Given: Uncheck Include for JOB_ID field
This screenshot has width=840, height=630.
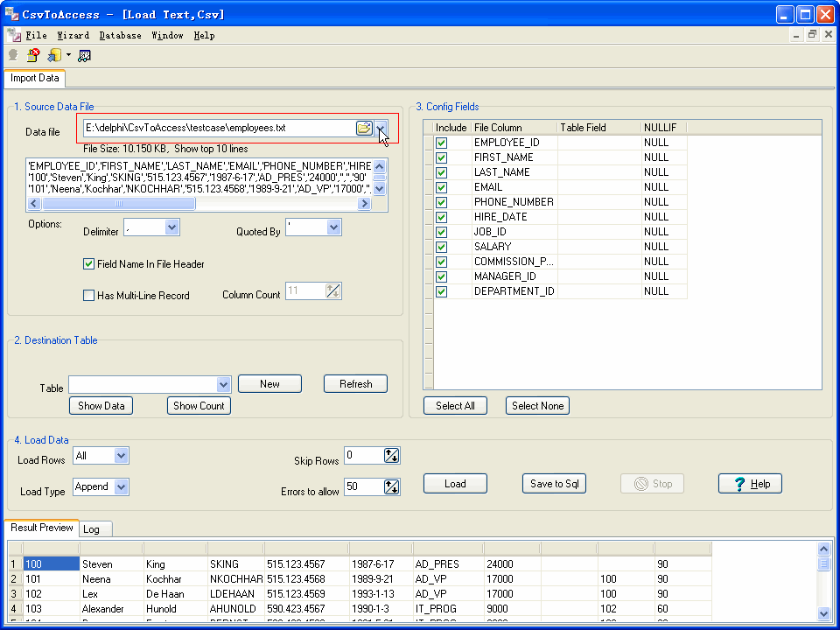Looking at the screenshot, I should [441, 232].
